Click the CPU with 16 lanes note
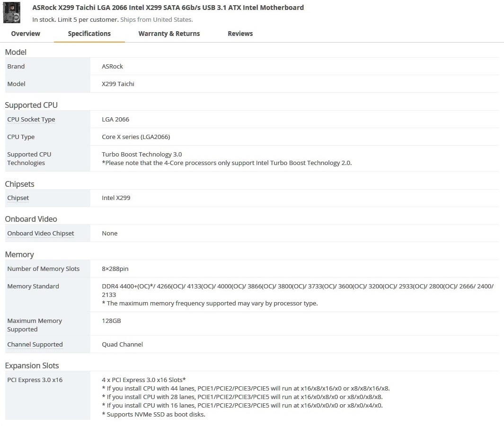This screenshot has width=504, height=426. pyautogui.click(x=242, y=406)
